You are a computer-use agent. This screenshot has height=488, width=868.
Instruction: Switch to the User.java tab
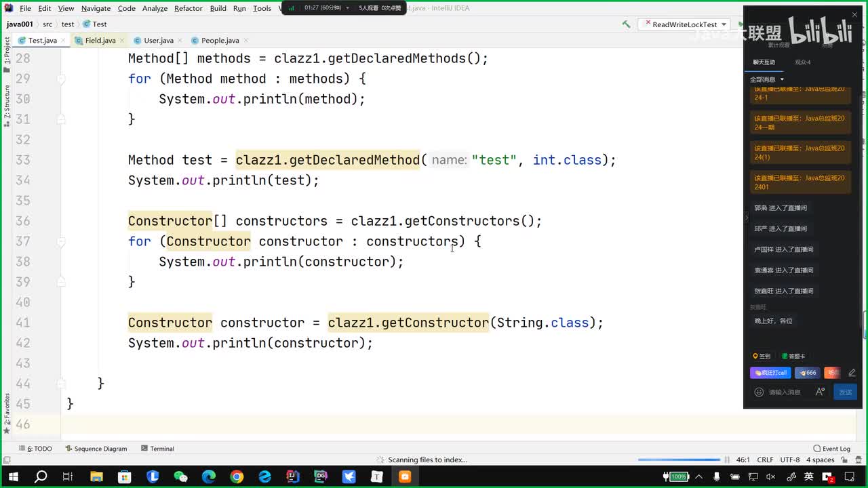coord(158,41)
